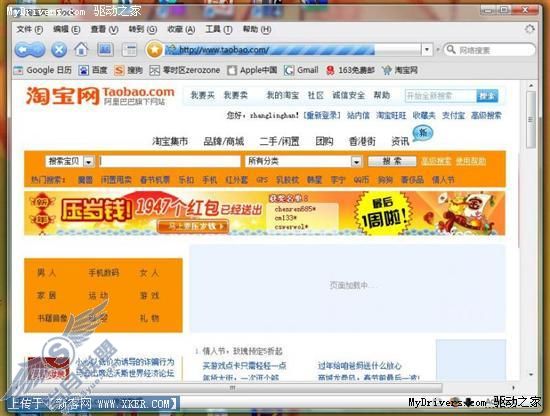Expand the 搜索宝贝 dropdown

point(89,162)
